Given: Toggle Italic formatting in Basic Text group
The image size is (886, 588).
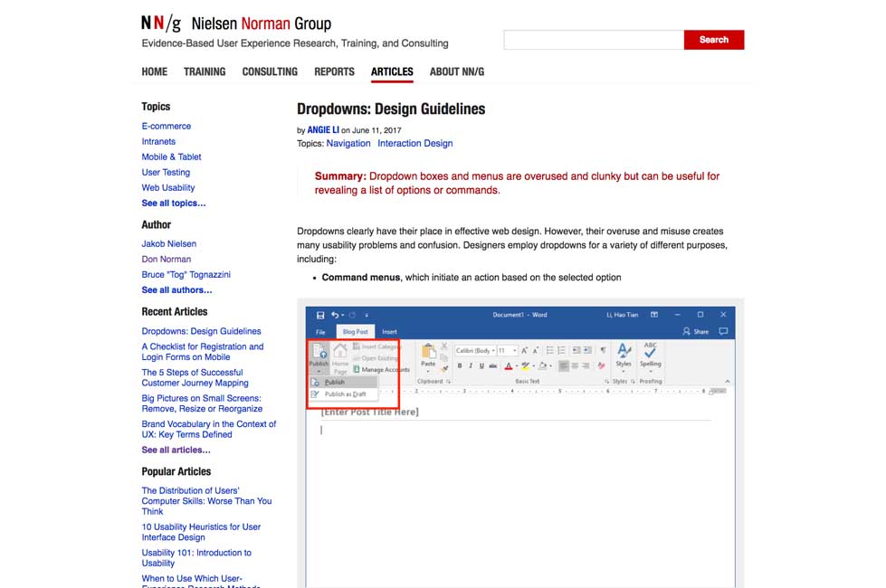Looking at the screenshot, I should tap(471, 366).
